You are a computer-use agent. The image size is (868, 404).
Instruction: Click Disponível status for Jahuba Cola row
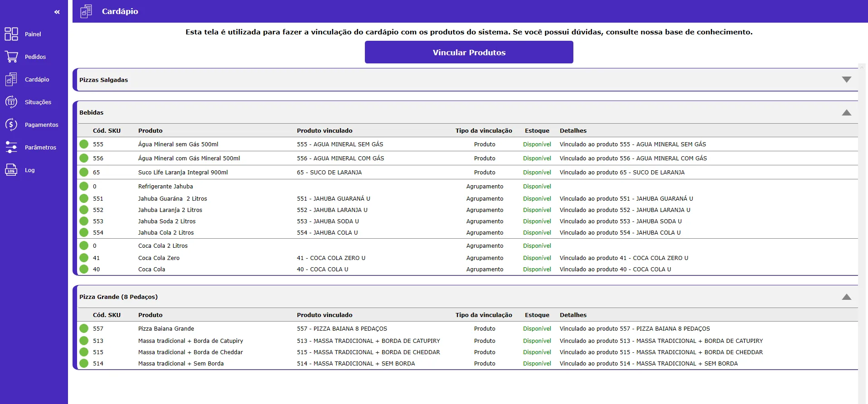(537, 232)
